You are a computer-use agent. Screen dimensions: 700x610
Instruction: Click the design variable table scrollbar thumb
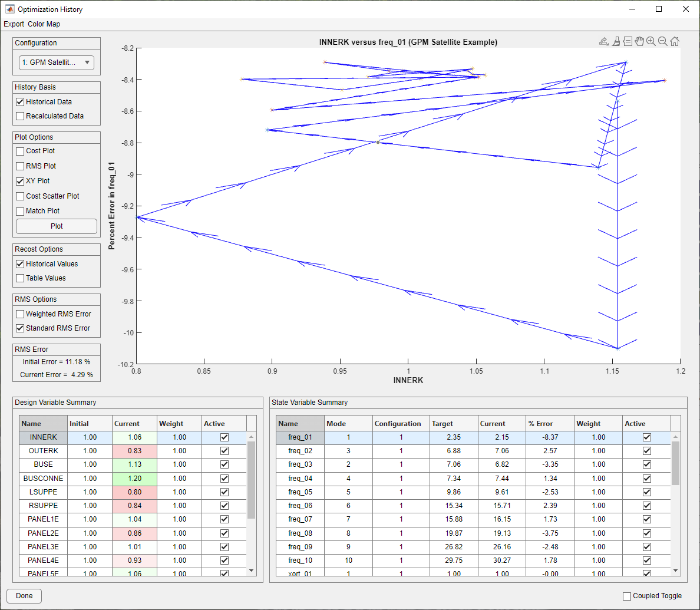[252, 480]
